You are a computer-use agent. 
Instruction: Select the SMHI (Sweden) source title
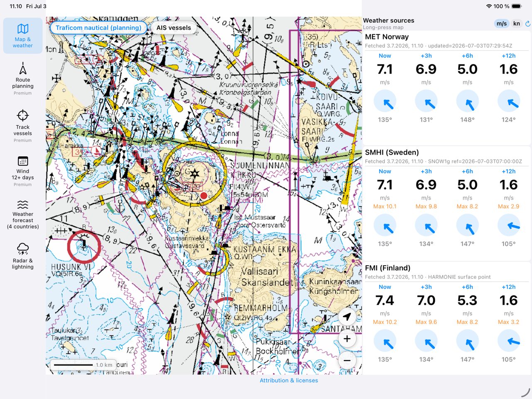[392, 152]
